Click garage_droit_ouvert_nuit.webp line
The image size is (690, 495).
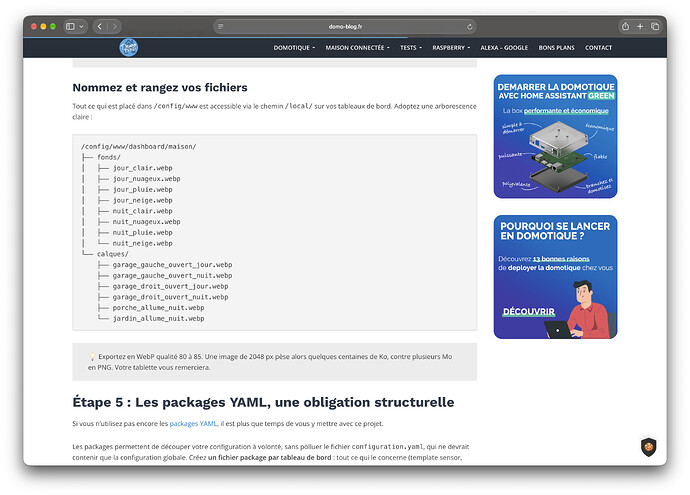click(170, 297)
